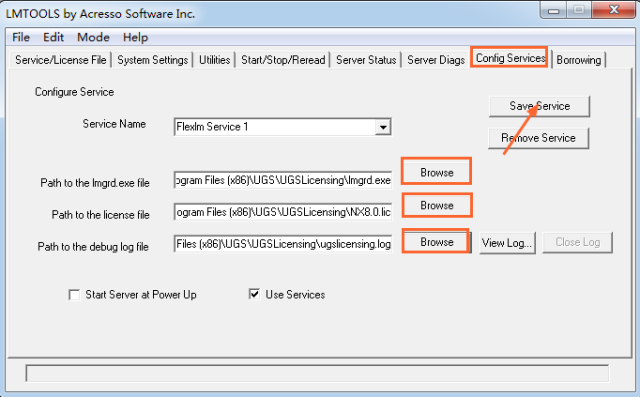Open the File menu
Screen dimensions: 640x397
click(21, 38)
